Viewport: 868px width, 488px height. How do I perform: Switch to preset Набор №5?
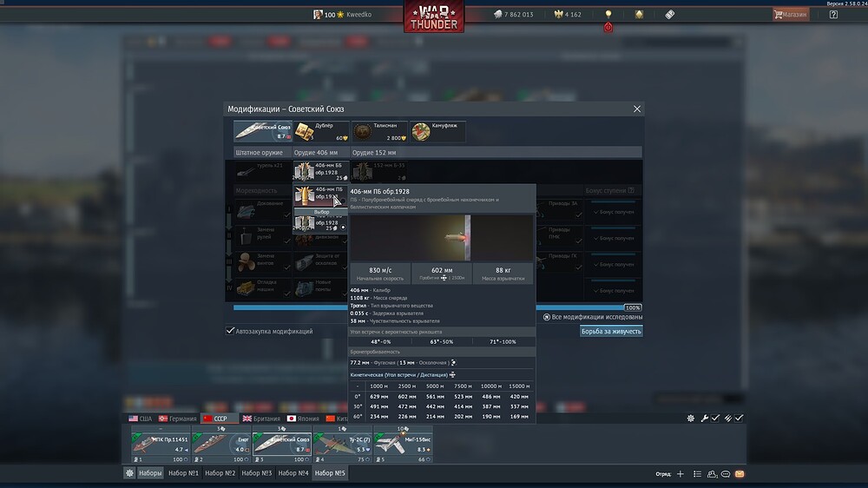[330, 473]
